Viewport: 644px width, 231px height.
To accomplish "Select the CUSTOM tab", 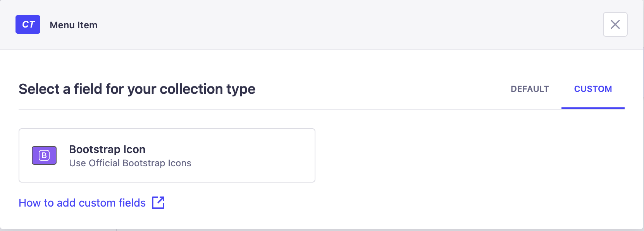I will (x=593, y=89).
